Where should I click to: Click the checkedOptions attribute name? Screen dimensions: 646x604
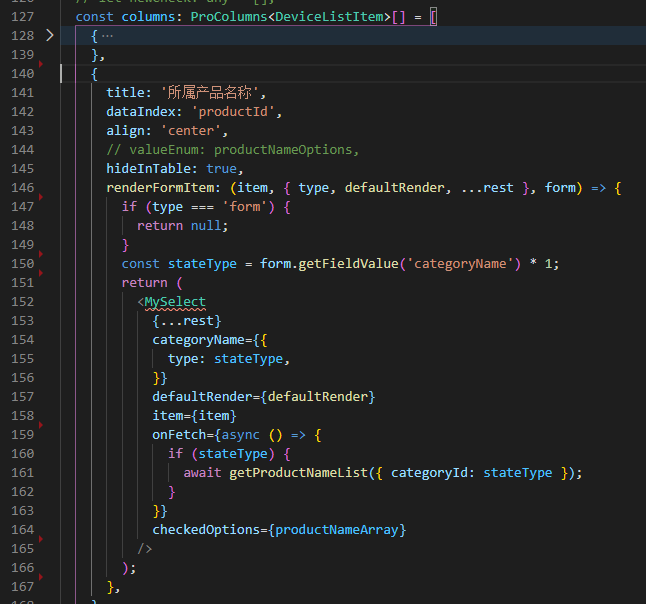(x=206, y=529)
